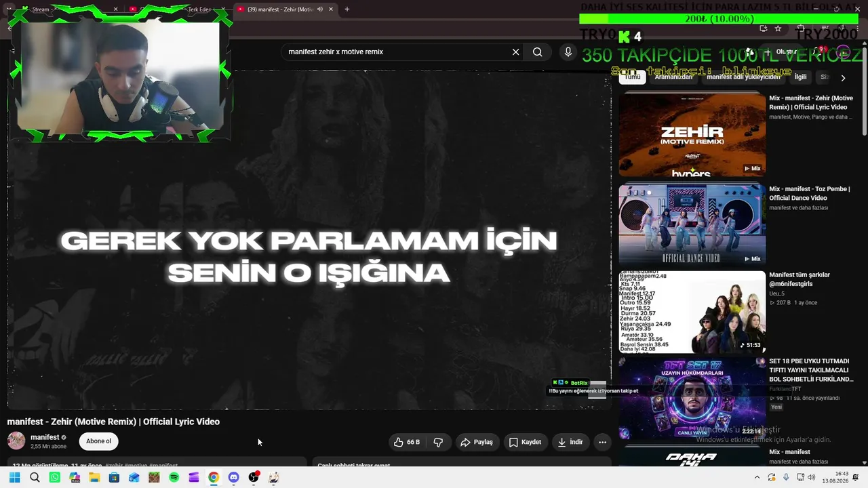Open Windows taskbar search

35,478
